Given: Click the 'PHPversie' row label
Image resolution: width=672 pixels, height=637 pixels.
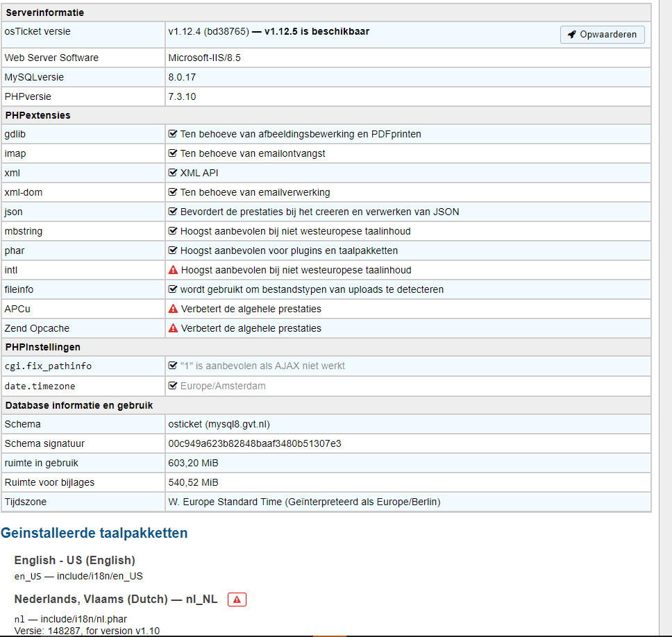Looking at the screenshot, I should 28,96.
